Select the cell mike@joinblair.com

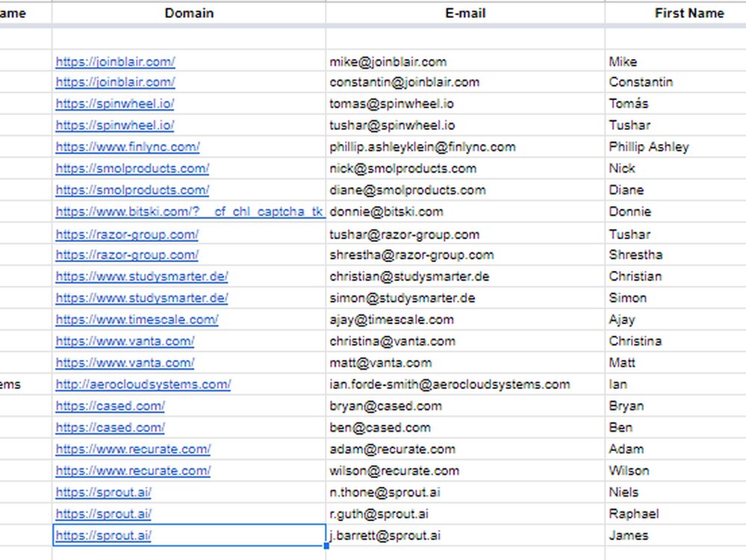[465, 62]
